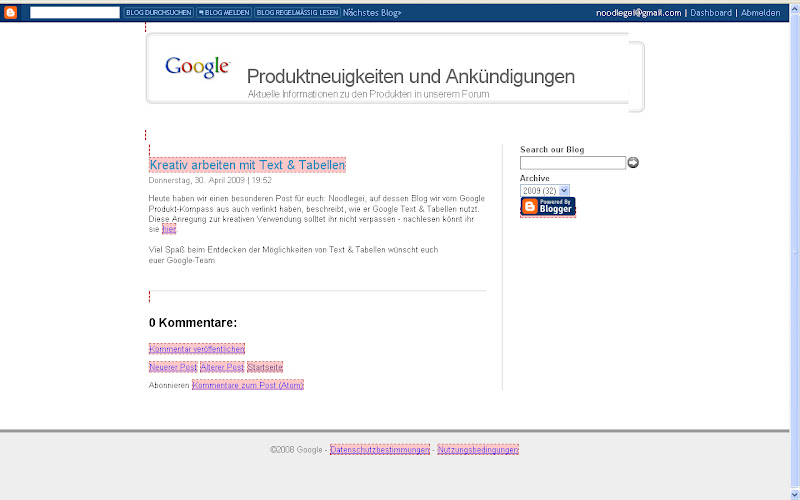
Task: Click the Produktneuigkeiten und Ankündigungen title
Action: point(411,77)
